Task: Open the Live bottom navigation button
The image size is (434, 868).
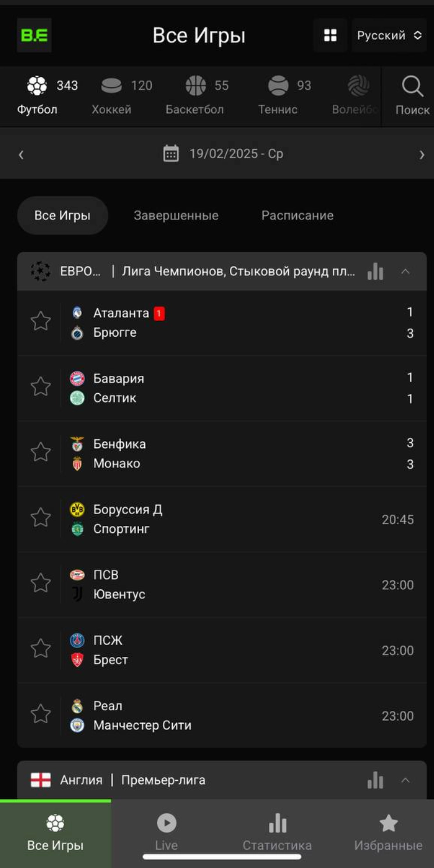Action: point(166,833)
